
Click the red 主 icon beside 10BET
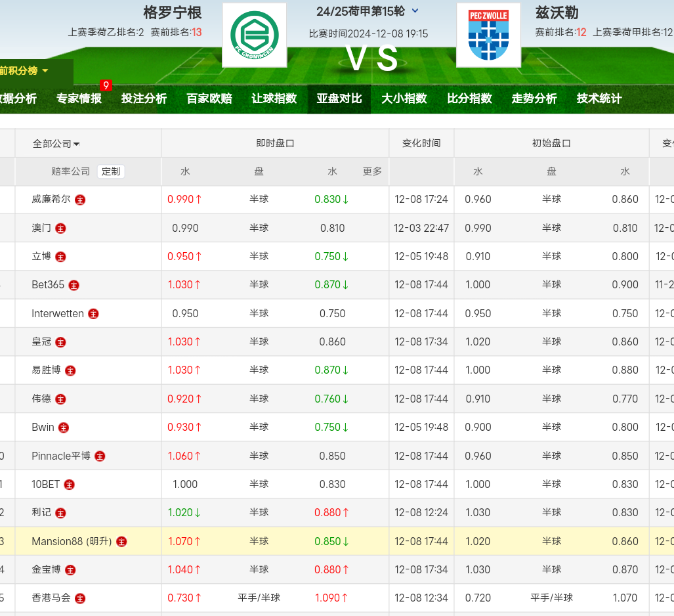click(69, 485)
